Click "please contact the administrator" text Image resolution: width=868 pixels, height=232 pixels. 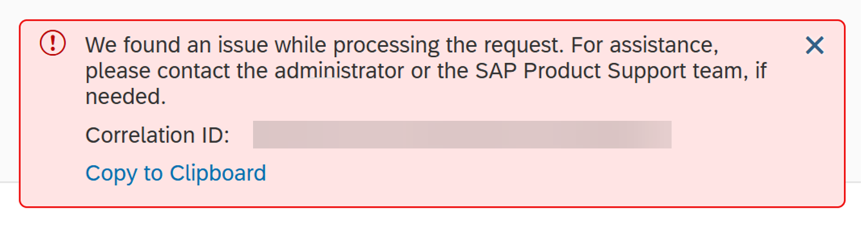(244, 71)
